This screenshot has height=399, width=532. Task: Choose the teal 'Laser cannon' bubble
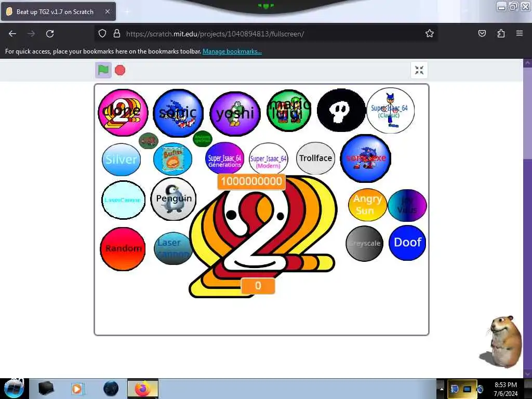click(173, 248)
